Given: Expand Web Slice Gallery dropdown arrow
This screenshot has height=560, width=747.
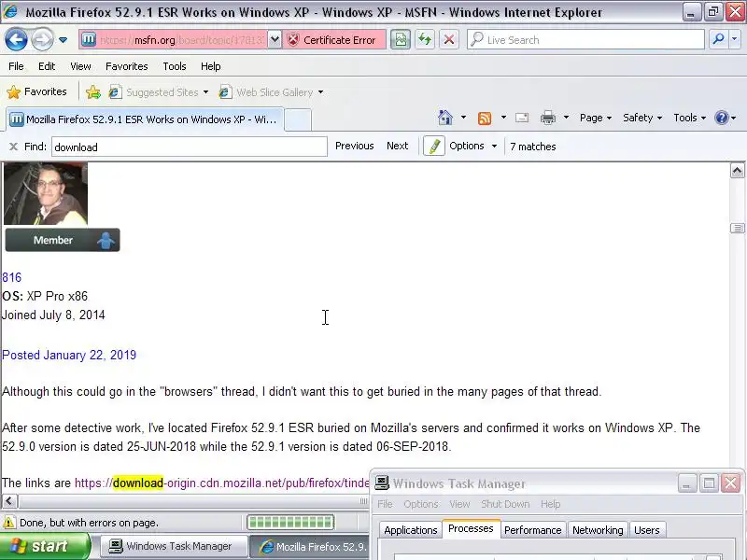Looking at the screenshot, I should 320,91.
